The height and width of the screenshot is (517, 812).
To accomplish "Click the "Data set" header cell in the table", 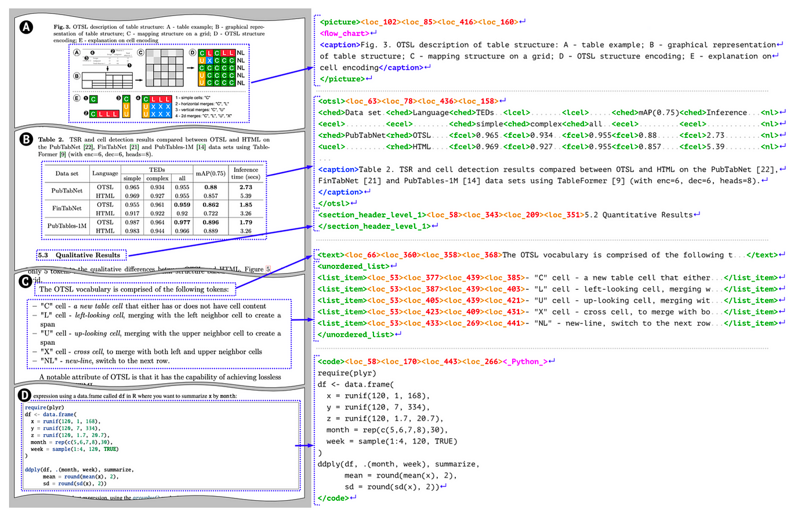I will click(x=67, y=173).
